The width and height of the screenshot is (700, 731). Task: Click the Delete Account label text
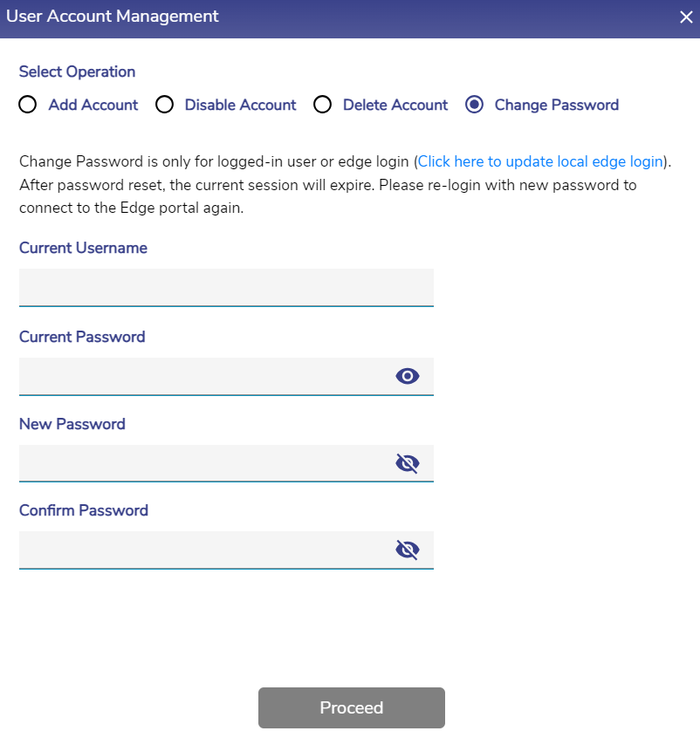pos(395,106)
